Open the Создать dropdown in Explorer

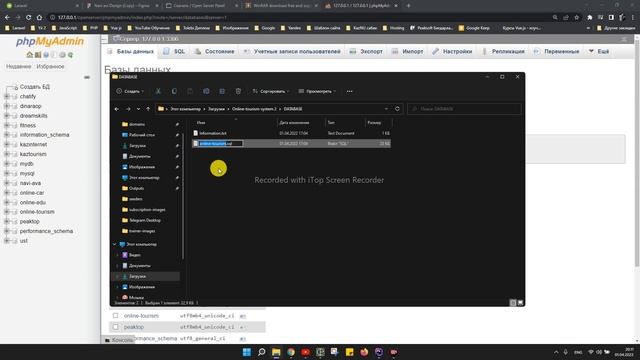(x=130, y=91)
